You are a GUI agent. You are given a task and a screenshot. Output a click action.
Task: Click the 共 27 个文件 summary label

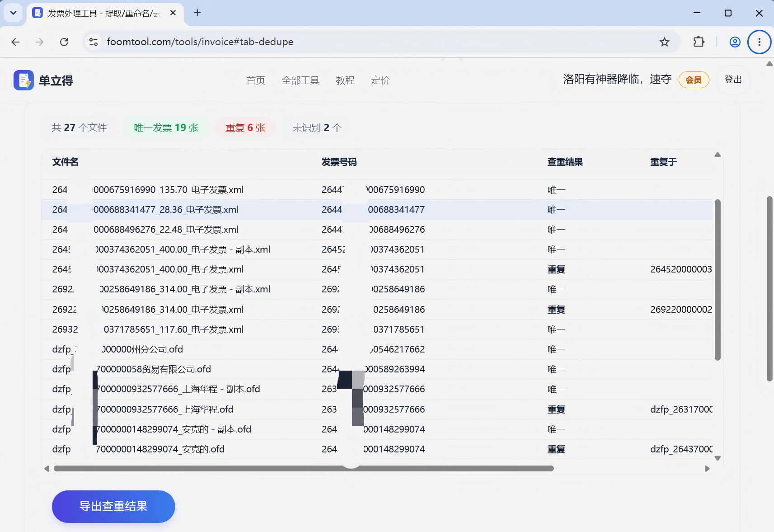click(x=79, y=128)
